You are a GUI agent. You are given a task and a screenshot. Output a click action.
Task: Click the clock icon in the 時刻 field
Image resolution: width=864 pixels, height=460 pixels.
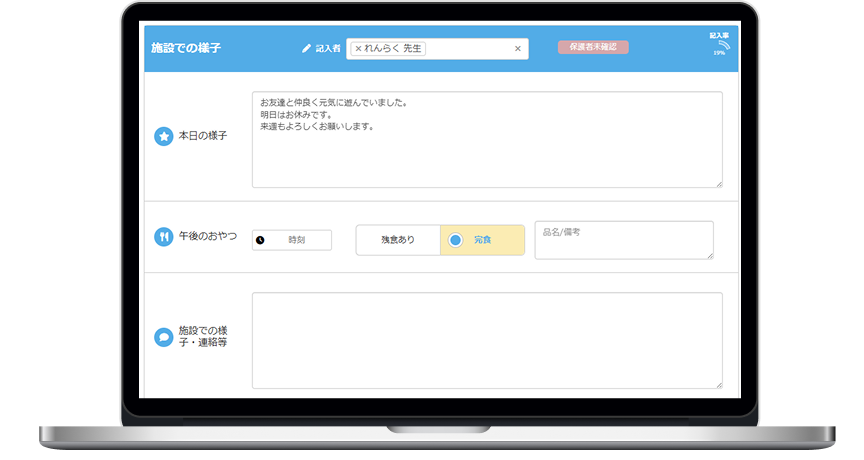[260, 240]
